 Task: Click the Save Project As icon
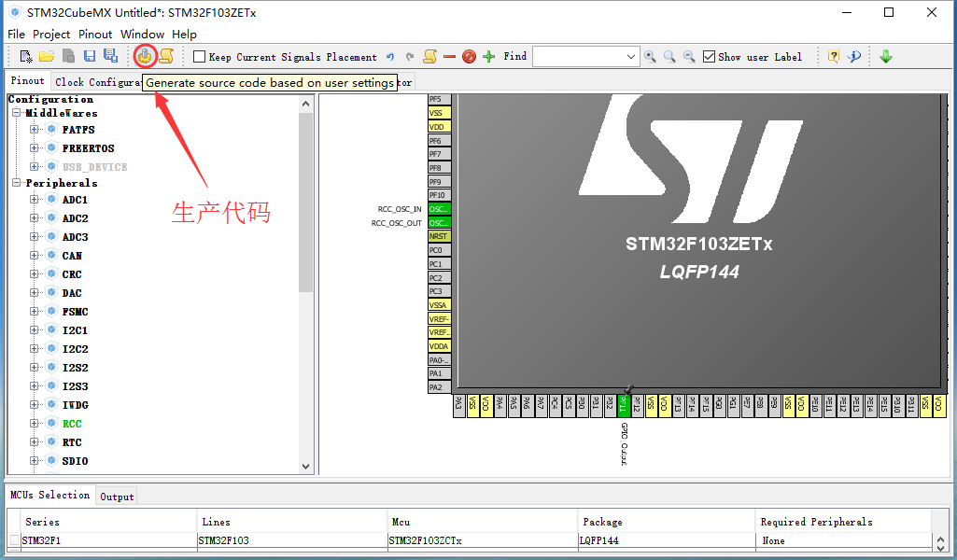pos(110,56)
